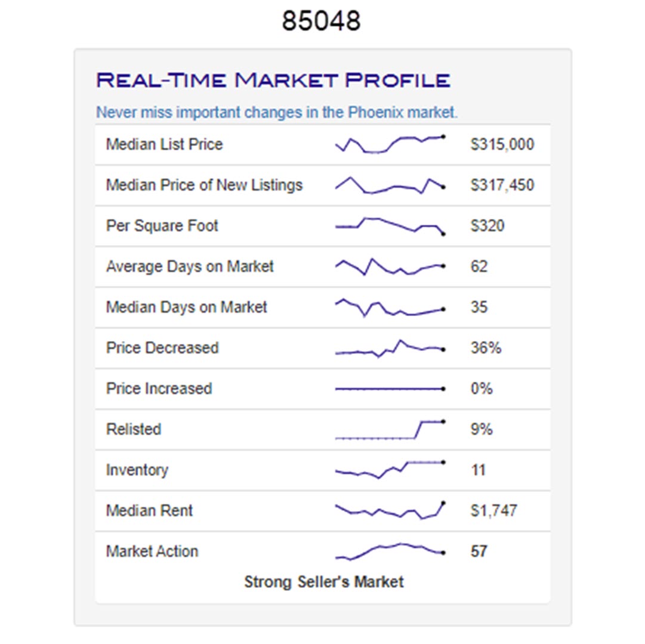
Task: Select the Average Days on Market sparkline
Action: [390, 267]
